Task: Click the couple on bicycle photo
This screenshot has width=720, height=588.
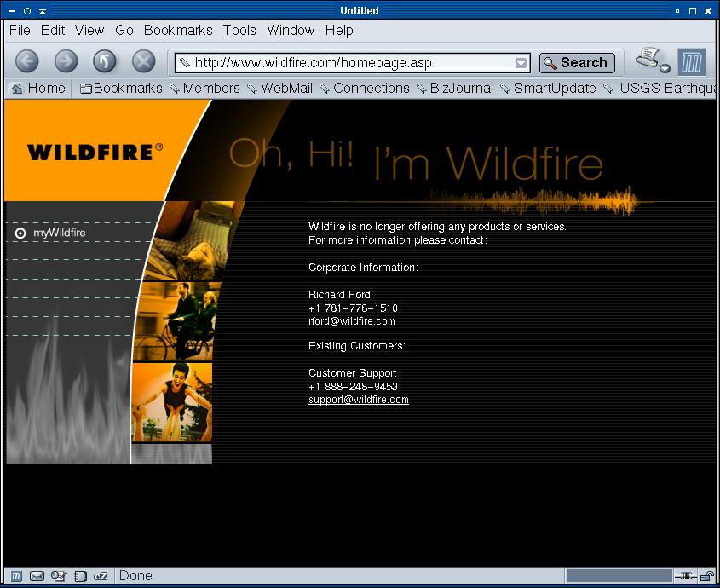Action: click(x=177, y=321)
